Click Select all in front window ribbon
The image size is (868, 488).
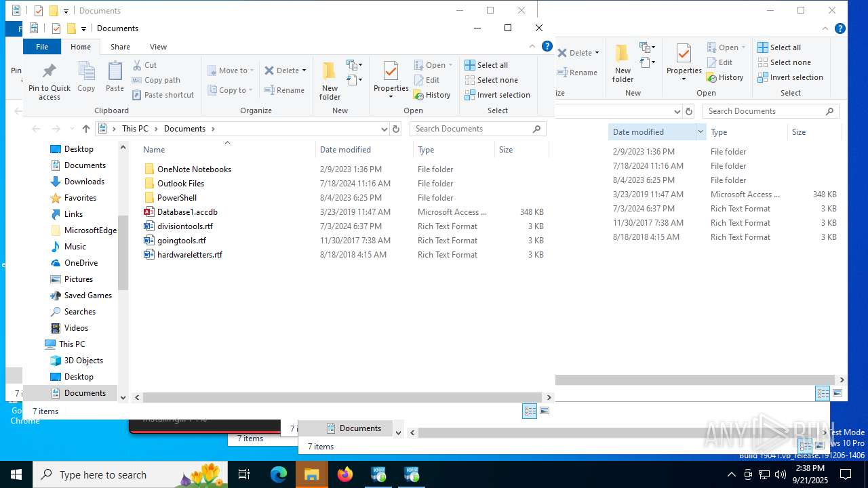486,65
